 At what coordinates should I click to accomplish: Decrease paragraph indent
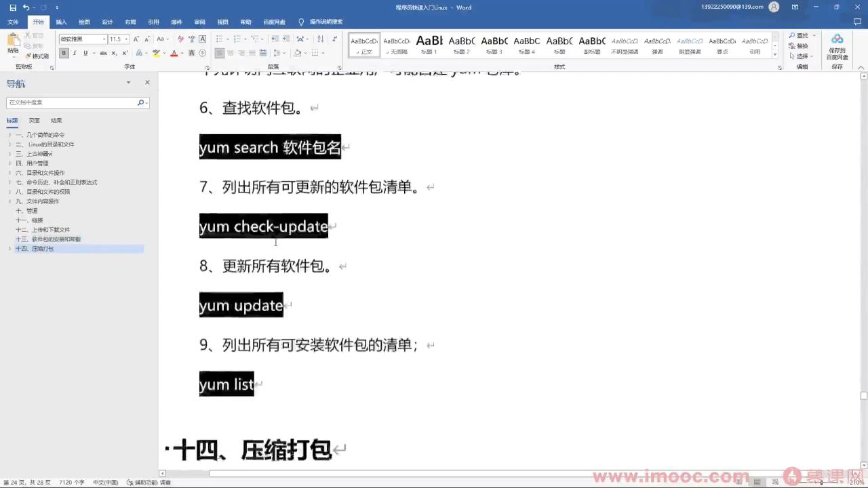(274, 39)
